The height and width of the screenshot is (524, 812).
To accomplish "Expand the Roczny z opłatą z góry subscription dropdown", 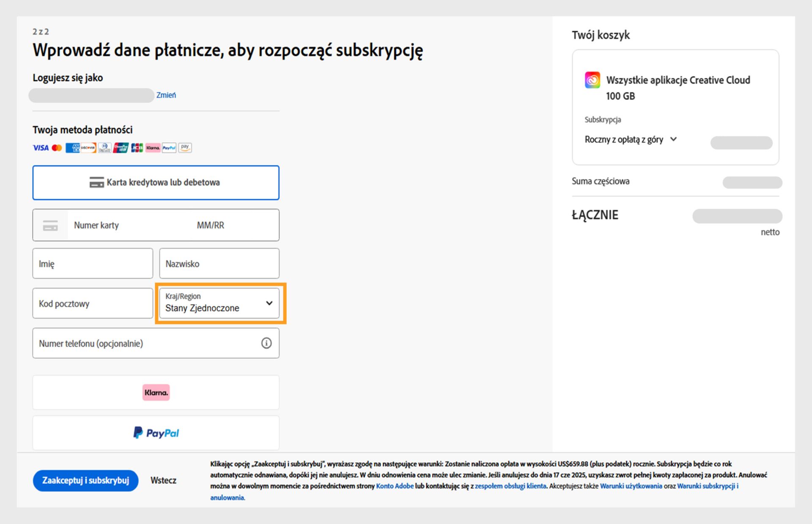I will coord(631,139).
